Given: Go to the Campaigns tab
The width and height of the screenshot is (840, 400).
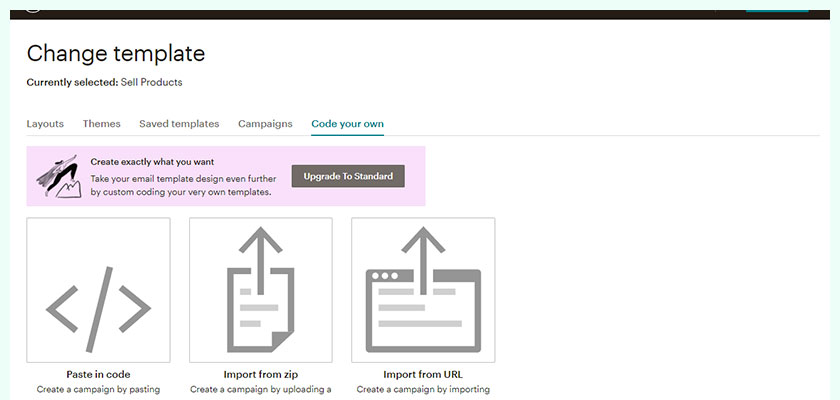Looking at the screenshot, I should pos(265,124).
